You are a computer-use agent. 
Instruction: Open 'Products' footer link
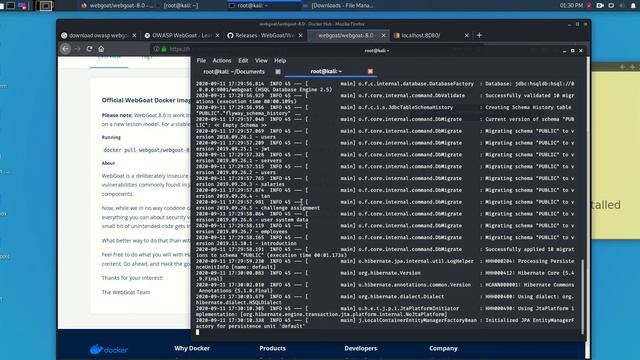[272, 348]
